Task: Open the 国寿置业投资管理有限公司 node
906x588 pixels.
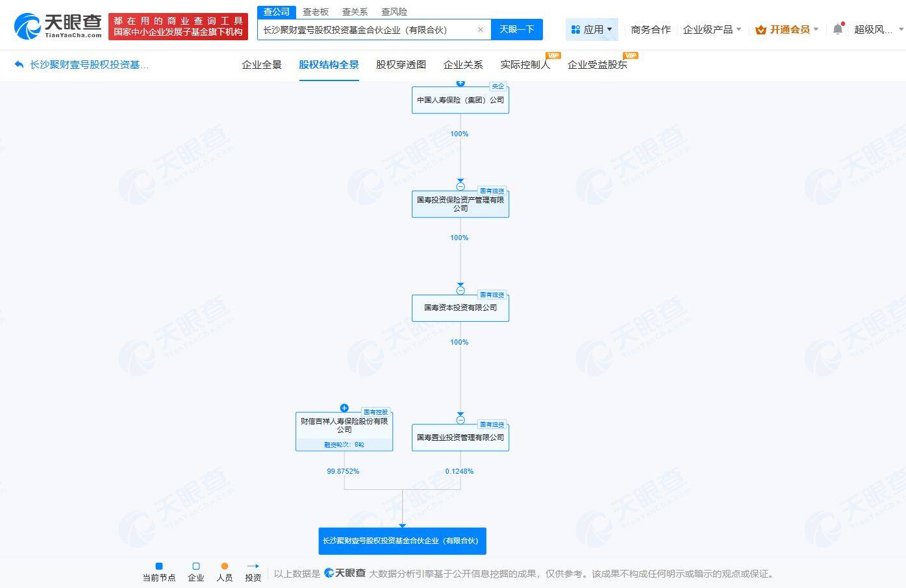Action: tap(460, 437)
